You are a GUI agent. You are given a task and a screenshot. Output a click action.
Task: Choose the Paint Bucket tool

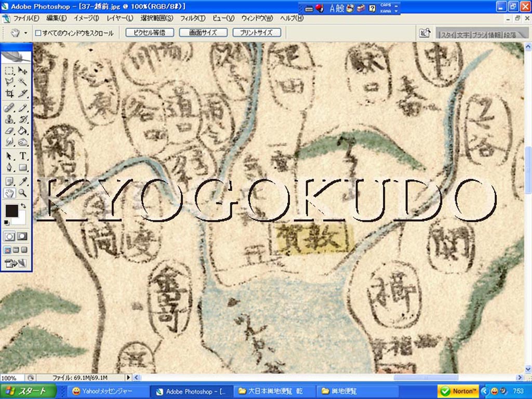coord(22,130)
